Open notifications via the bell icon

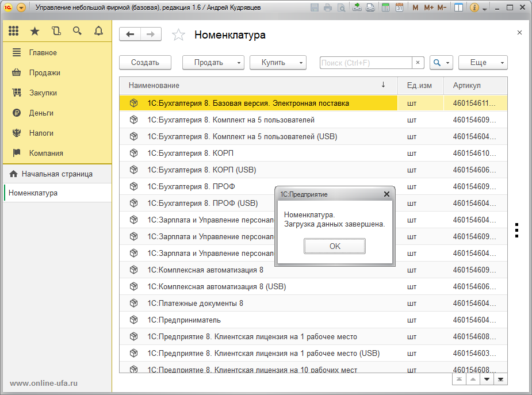[98, 31]
